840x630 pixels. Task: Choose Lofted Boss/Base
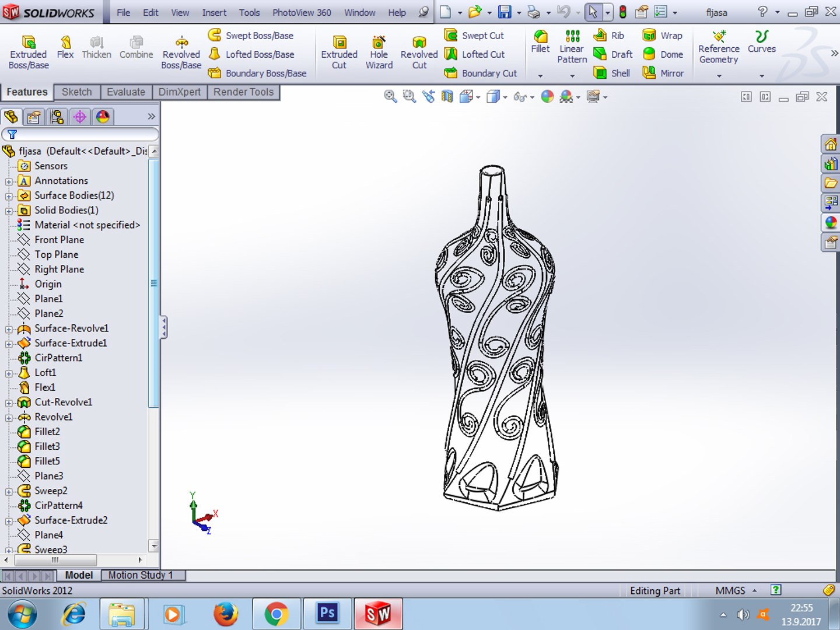click(251, 54)
